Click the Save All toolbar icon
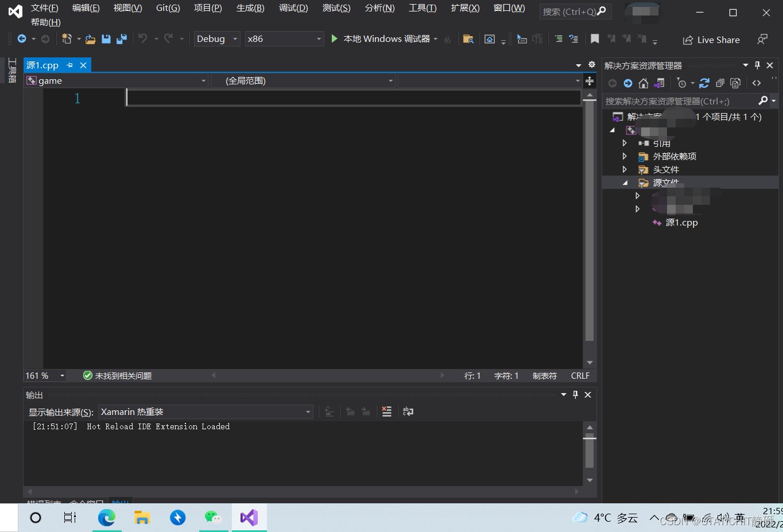The height and width of the screenshot is (532, 783). pyautogui.click(x=121, y=39)
